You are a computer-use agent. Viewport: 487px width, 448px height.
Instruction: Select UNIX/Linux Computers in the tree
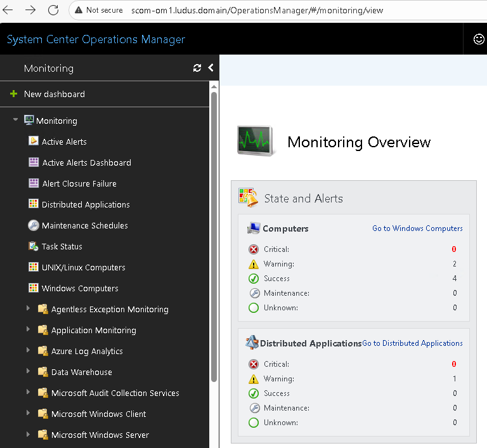point(83,267)
